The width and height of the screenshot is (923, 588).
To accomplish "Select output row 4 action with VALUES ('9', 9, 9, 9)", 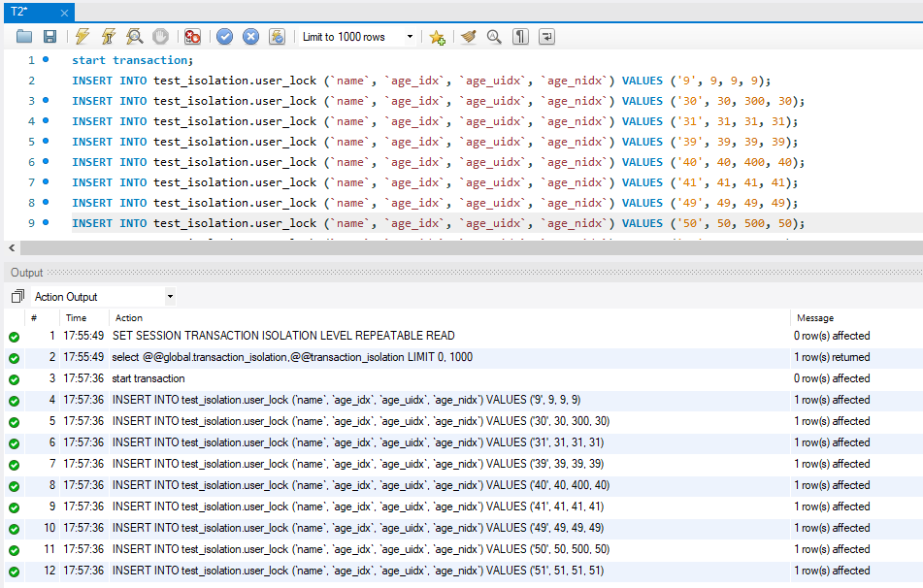I will (x=346, y=400).
